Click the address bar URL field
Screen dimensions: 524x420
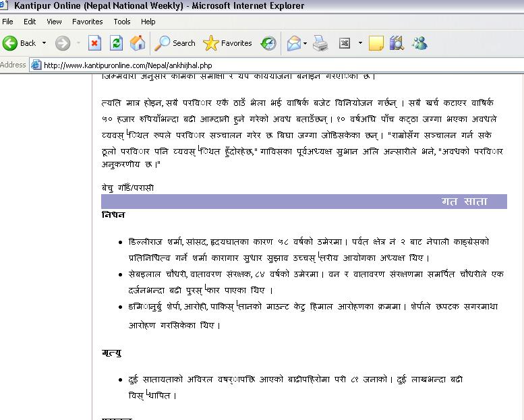click(270, 65)
